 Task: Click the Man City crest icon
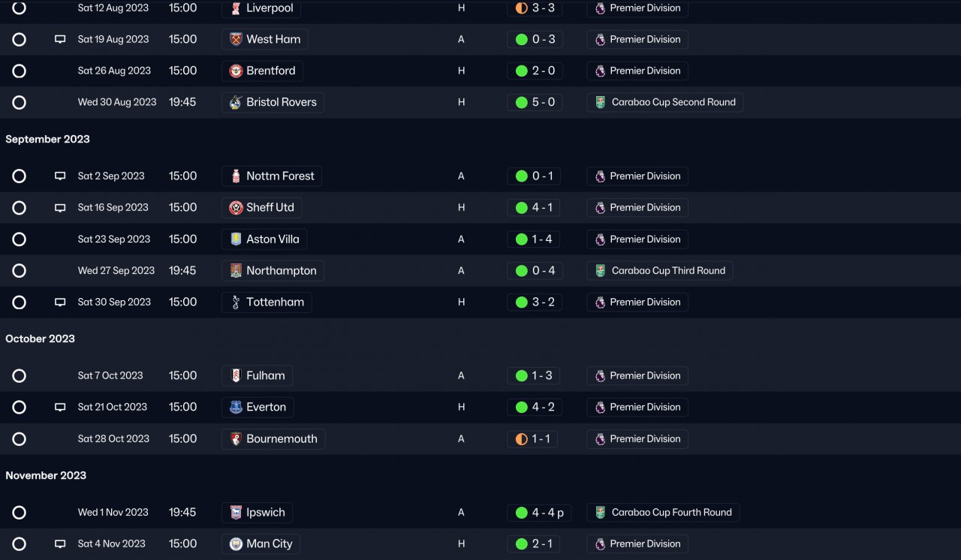point(236,544)
